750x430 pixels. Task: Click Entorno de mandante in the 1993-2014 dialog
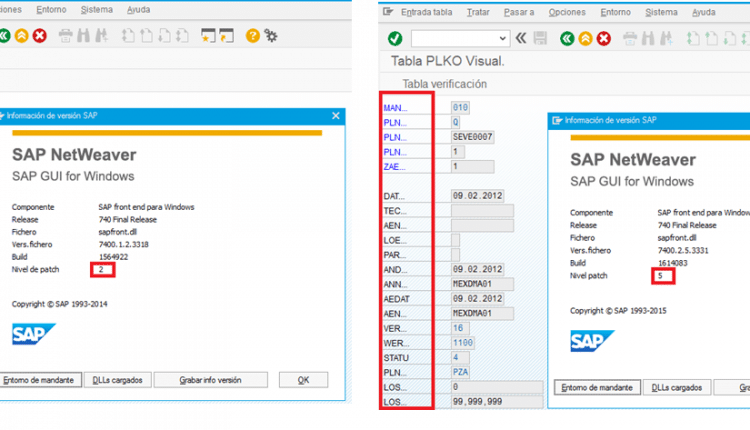click(x=39, y=380)
